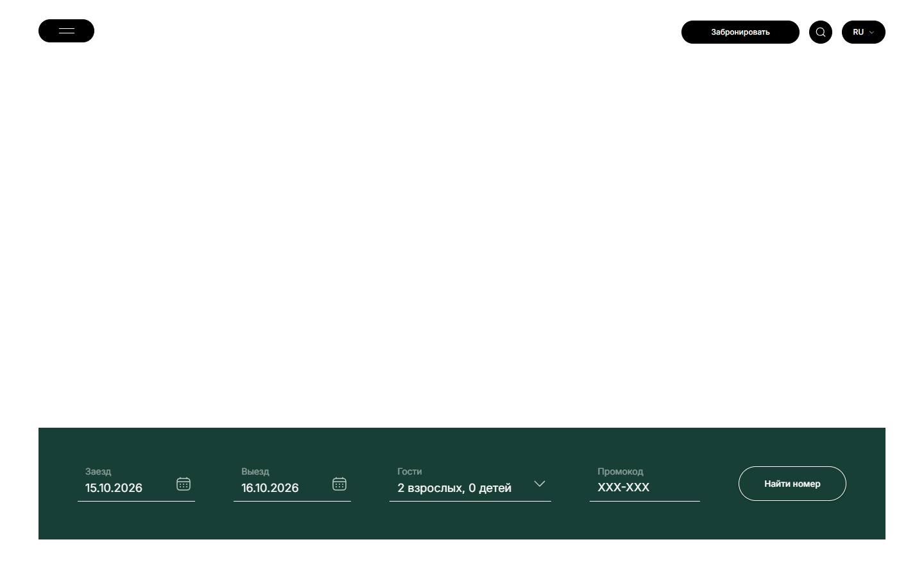This screenshot has width=924, height=578.
Task: Open the hamburger menu
Action: point(67,31)
